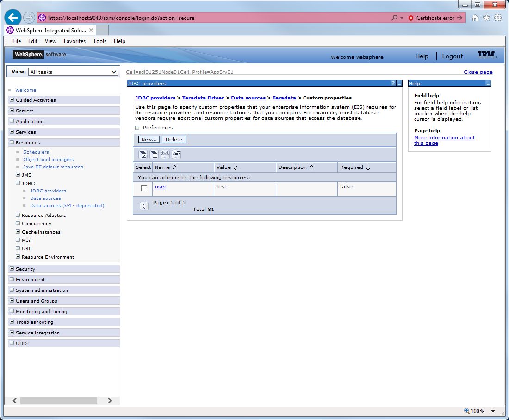The image size is (509, 420).
Task: Click the JDBC providers panel help question mark
Action: (393, 83)
